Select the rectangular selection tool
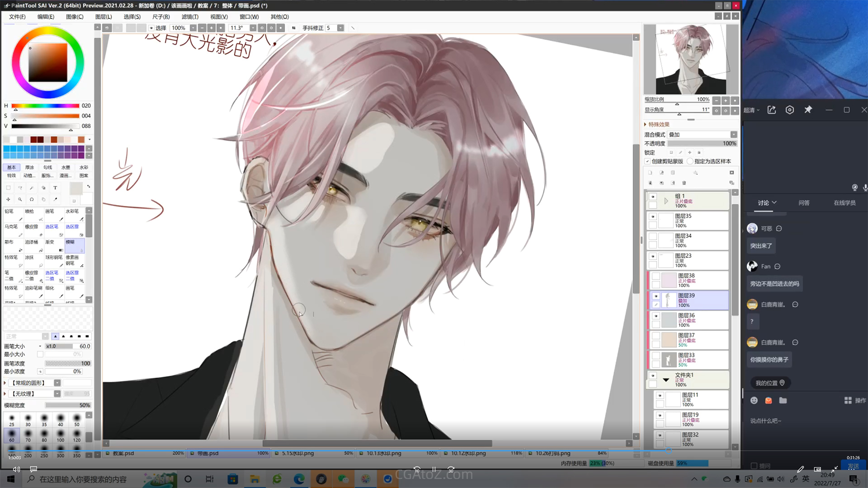 [x=8, y=188]
